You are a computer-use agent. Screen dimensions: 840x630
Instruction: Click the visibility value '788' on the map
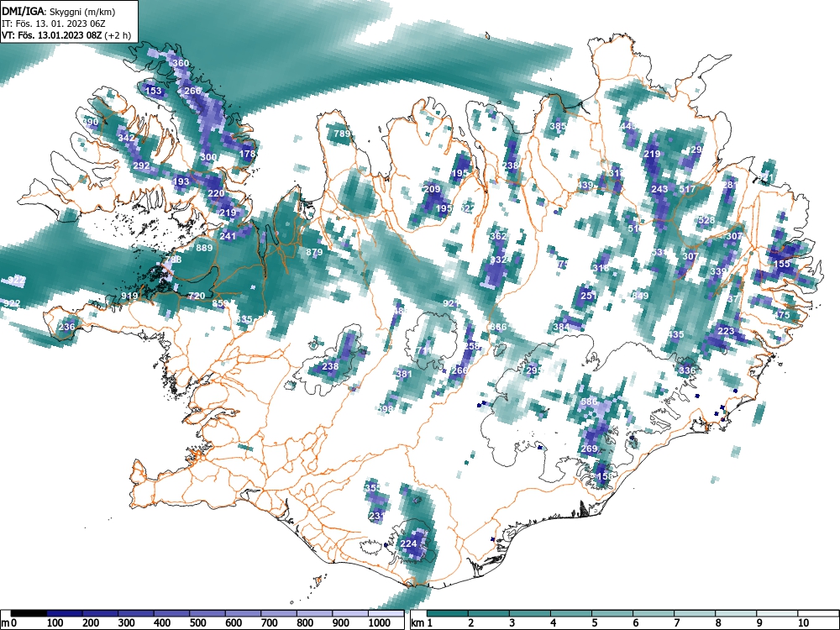pyautogui.click(x=173, y=260)
